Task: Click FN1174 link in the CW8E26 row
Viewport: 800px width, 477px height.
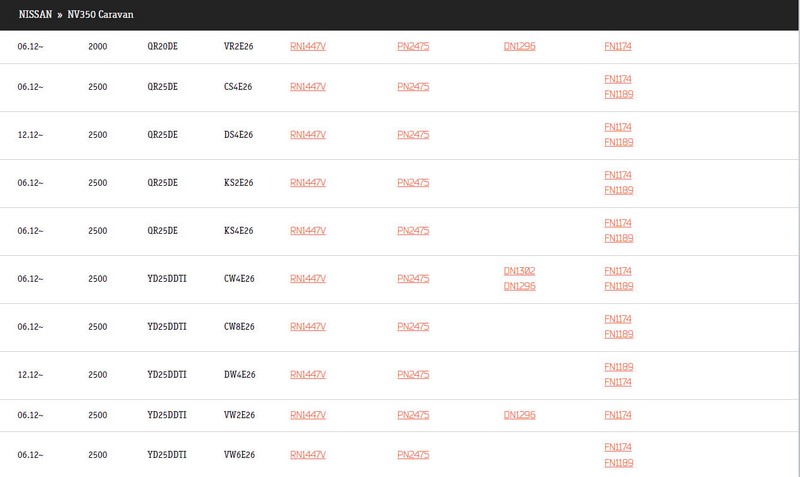Action: 618,319
